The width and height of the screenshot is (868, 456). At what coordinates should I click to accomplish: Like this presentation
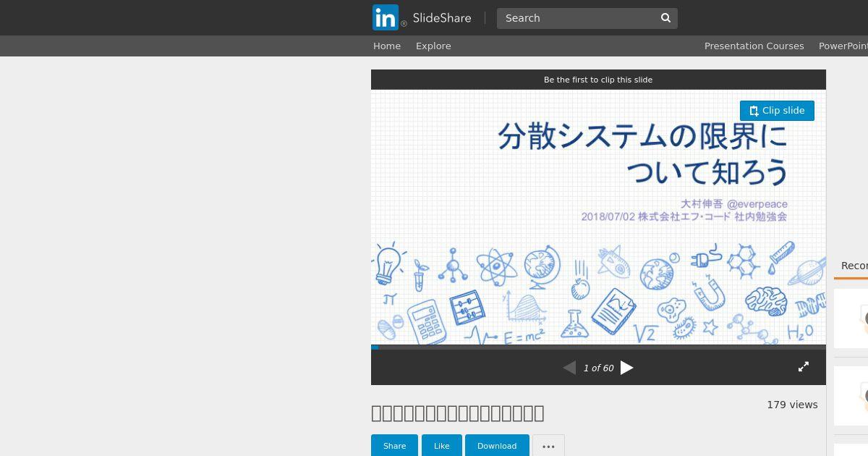click(x=441, y=446)
